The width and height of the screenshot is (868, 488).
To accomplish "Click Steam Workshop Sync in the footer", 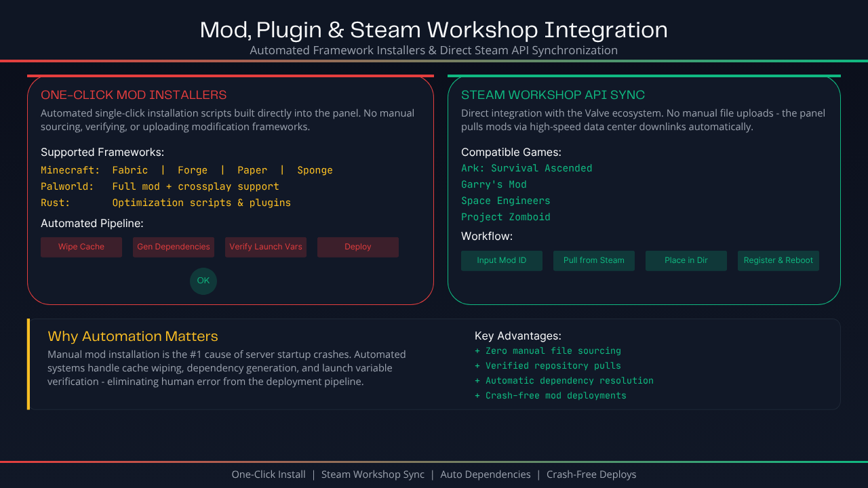I will pos(373,474).
